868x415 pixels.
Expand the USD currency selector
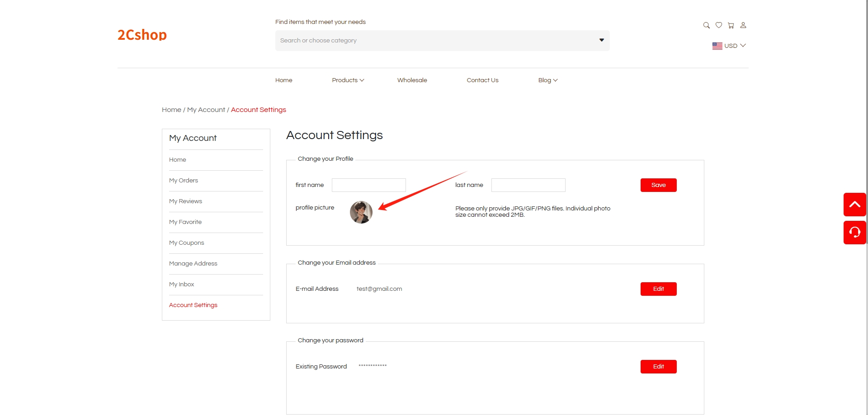pos(729,46)
